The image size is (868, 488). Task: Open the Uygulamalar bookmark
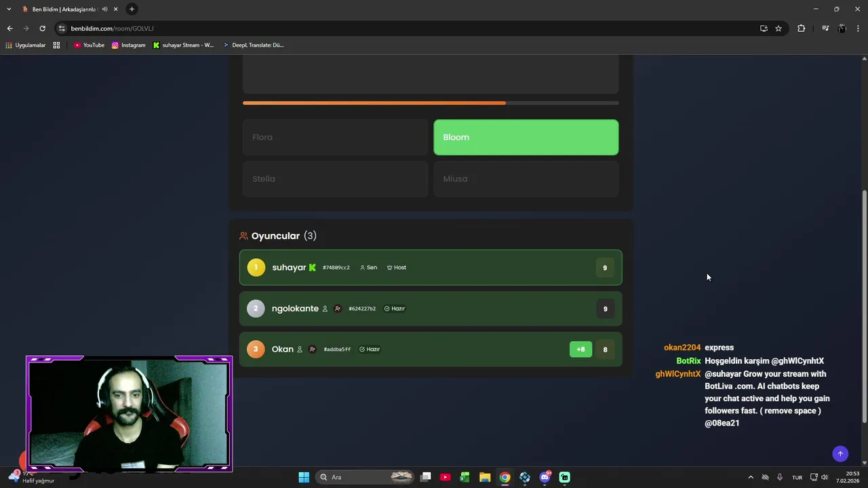point(26,45)
